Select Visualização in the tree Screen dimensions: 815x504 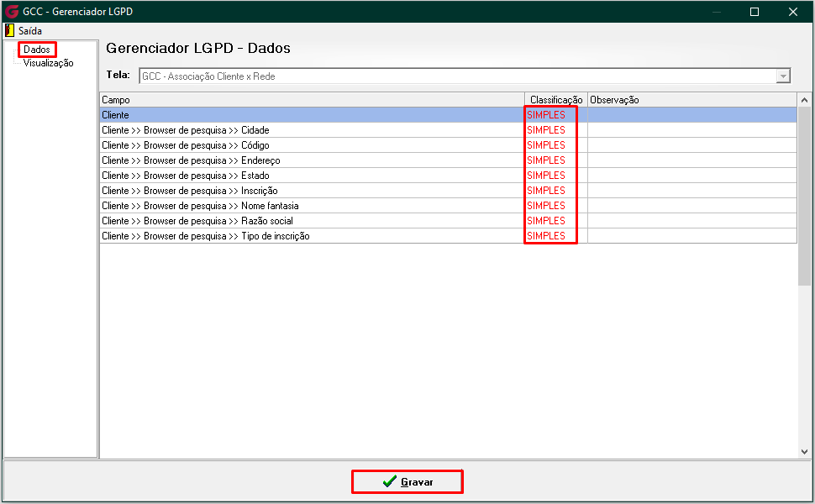click(x=49, y=63)
